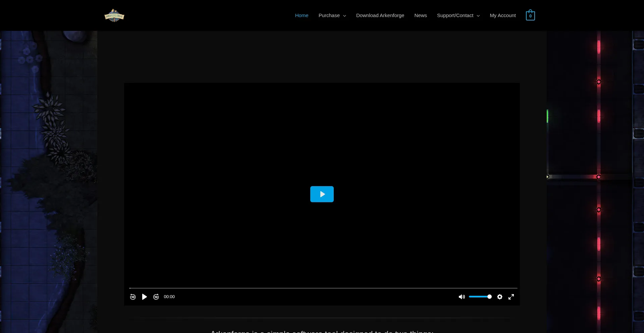This screenshot has height=333, width=644.
Task: Mute the video audio
Action: pyautogui.click(x=462, y=297)
